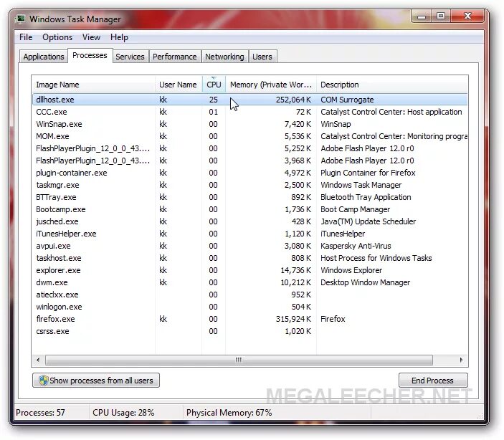
Task: Select the atieclxx.exe process
Action: (x=249, y=295)
